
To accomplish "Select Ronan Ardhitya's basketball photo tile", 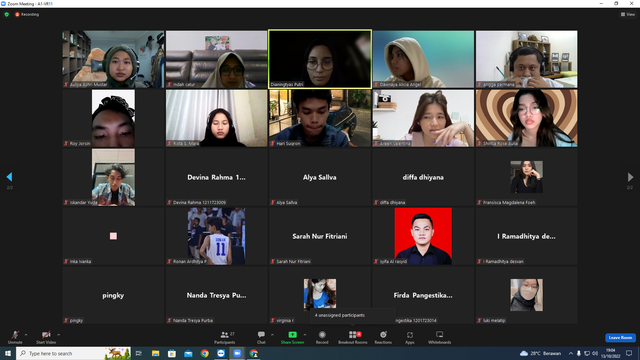I will [216, 236].
